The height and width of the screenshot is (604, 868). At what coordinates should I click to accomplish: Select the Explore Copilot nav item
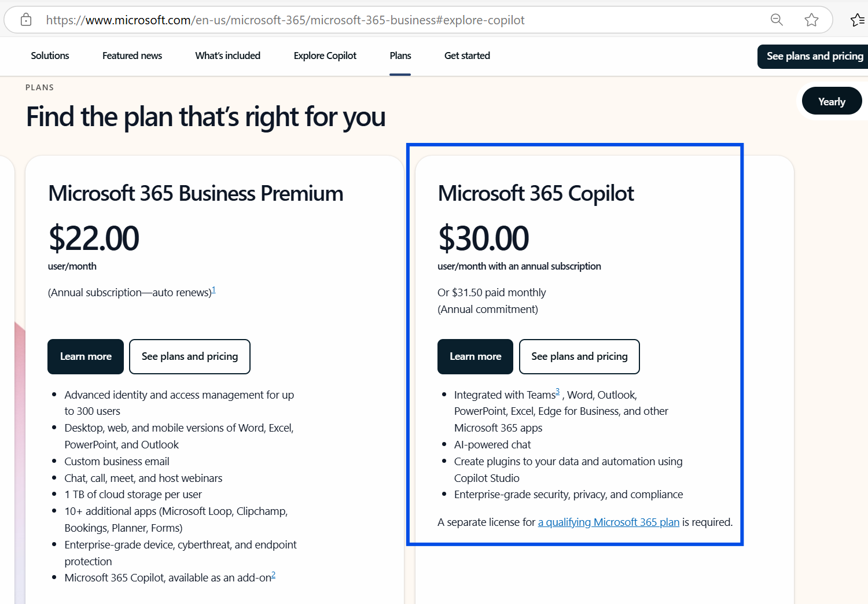click(325, 56)
